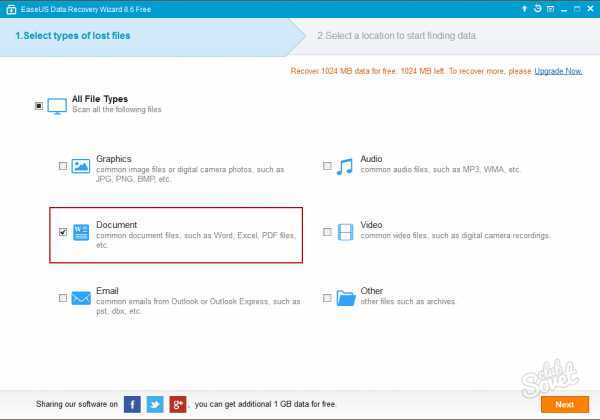Click the EaseUS app logo icon
Screen dimensions: 600x420
11,9
